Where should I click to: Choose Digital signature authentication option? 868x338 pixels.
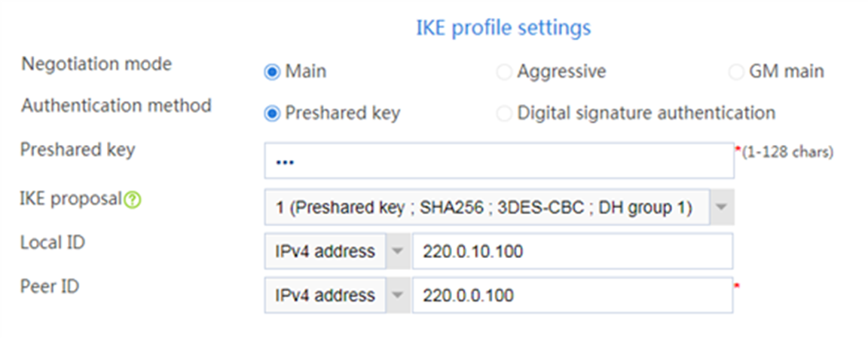(504, 114)
